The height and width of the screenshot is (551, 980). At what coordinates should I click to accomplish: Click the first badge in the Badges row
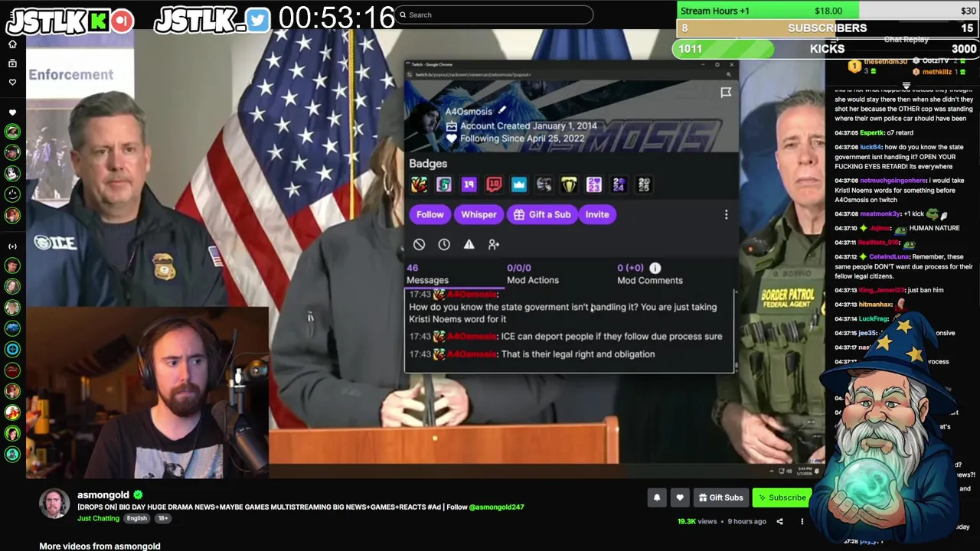tap(419, 184)
